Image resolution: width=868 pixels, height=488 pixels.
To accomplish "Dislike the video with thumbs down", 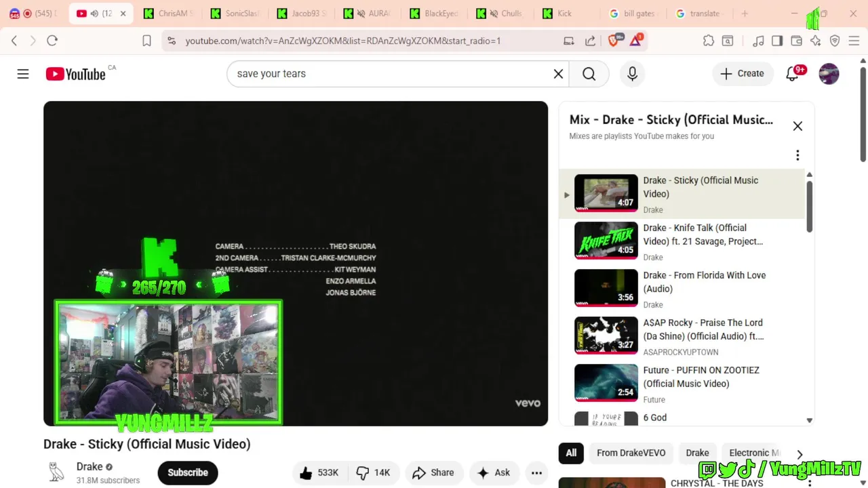I will coord(373,473).
